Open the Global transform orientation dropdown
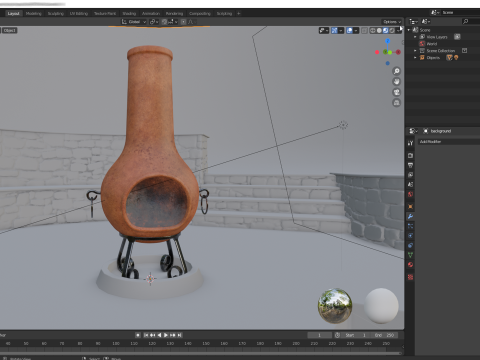The height and width of the screenshot is (360, 480). [134, 22]
